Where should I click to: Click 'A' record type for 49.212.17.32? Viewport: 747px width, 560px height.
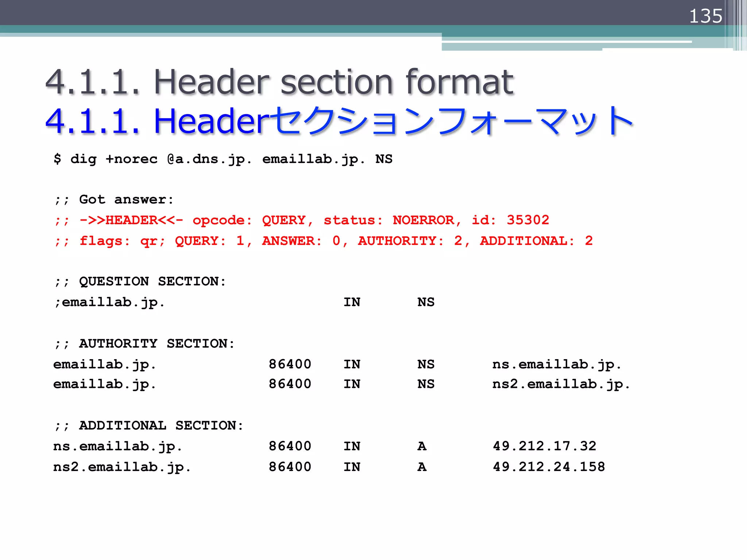point(422,446)
